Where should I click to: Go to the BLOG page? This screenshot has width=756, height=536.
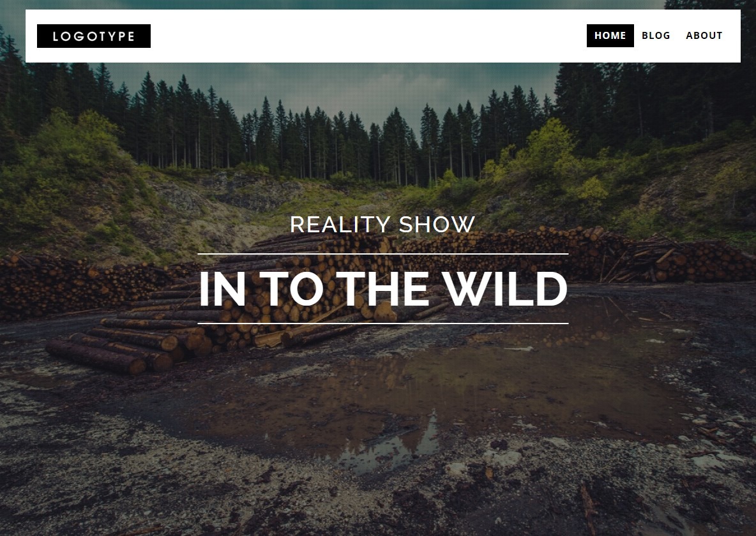656,36
